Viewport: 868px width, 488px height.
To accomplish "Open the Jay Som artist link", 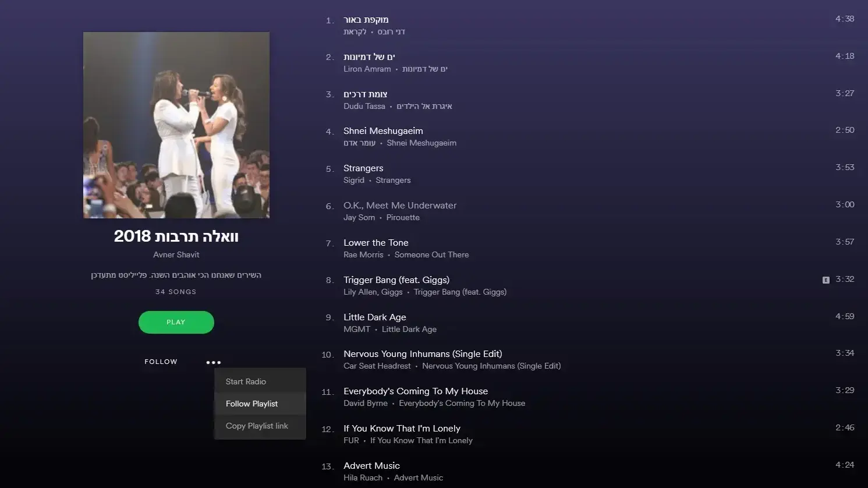I will pos(359,217).
